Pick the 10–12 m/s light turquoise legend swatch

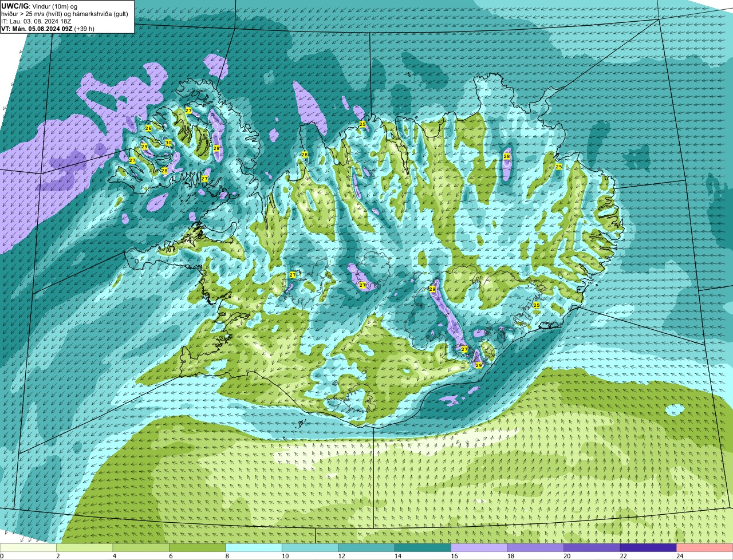[x=310, y=548]
